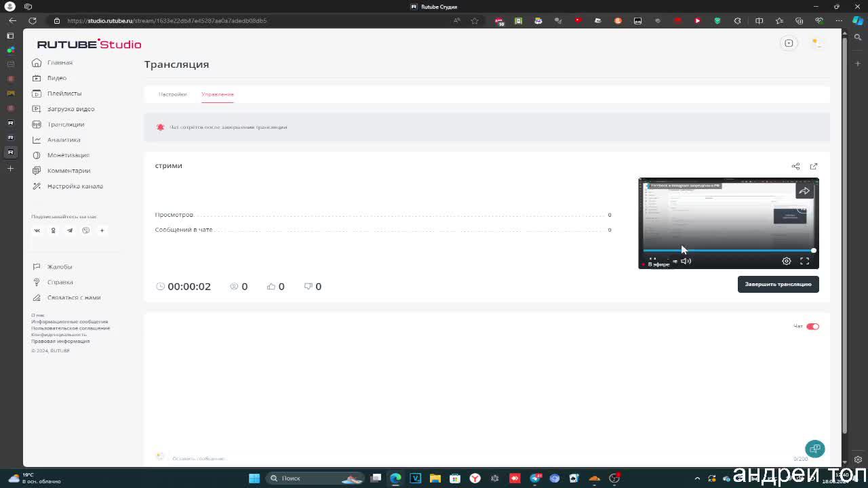Open the browser extensions puzzle icon
Screen dimensions: 868x488
[738, 20]
